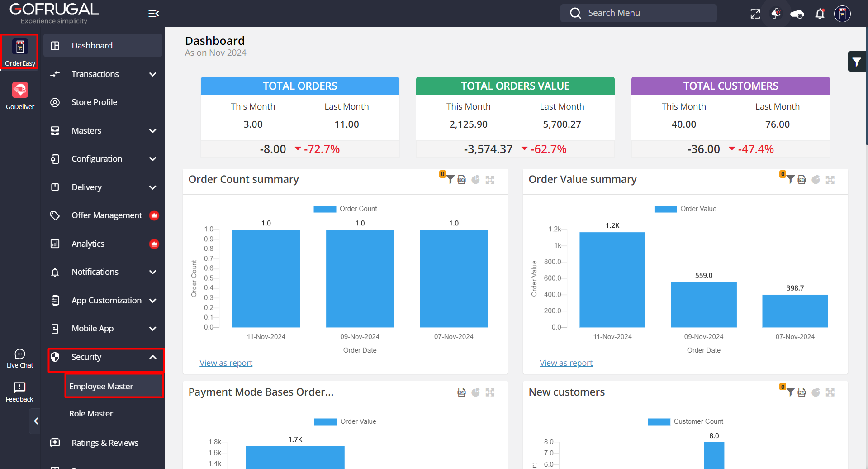
Task: Switch to the GoDeliver app
Action: tap(20, 96)
